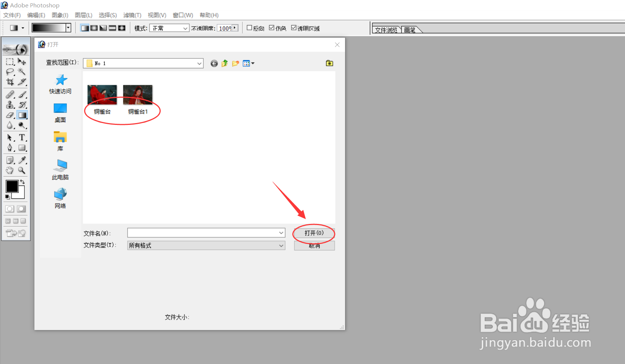Switch to the 文件浏览 tab
This screenshot has height=364, width=625.
point(386,30)
